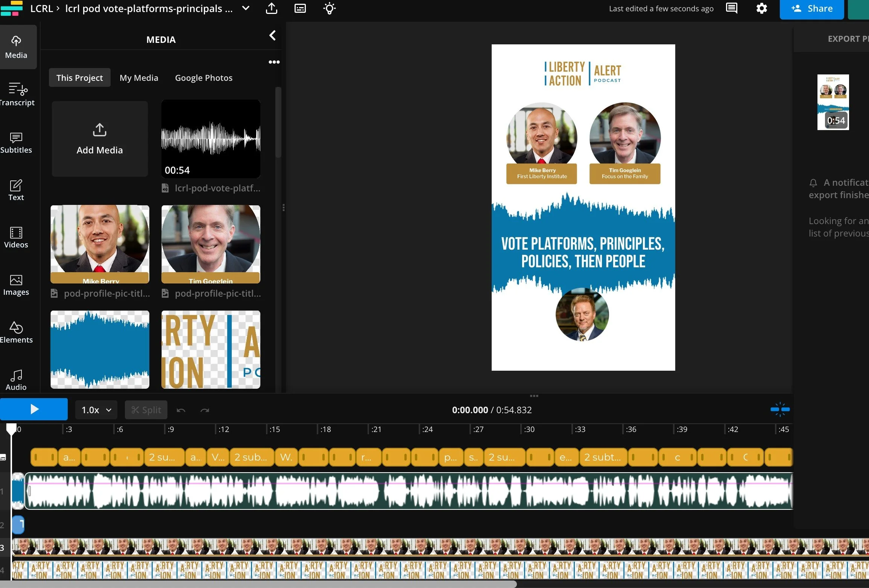Select the 'W.' subtitle block
Screen dimensions: 869x588
click(x=286, y=457)
